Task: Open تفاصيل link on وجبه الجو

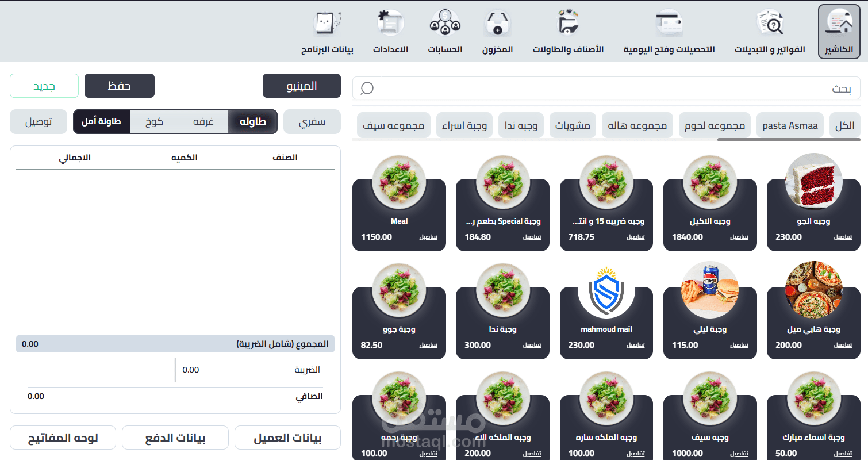Action: 843,237
